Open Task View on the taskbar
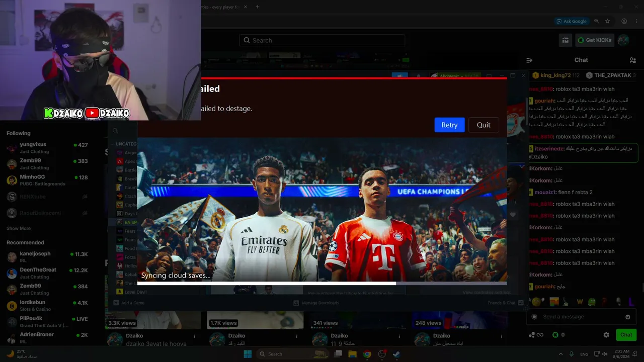The width and height of the screenshot is (644, 362). click(x=338, y=354)
